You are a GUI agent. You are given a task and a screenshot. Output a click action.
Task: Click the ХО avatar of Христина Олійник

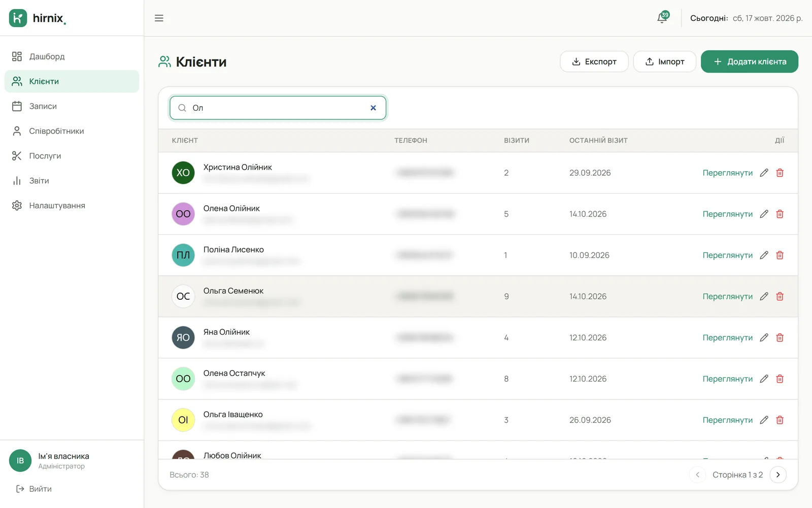(183, 173)
